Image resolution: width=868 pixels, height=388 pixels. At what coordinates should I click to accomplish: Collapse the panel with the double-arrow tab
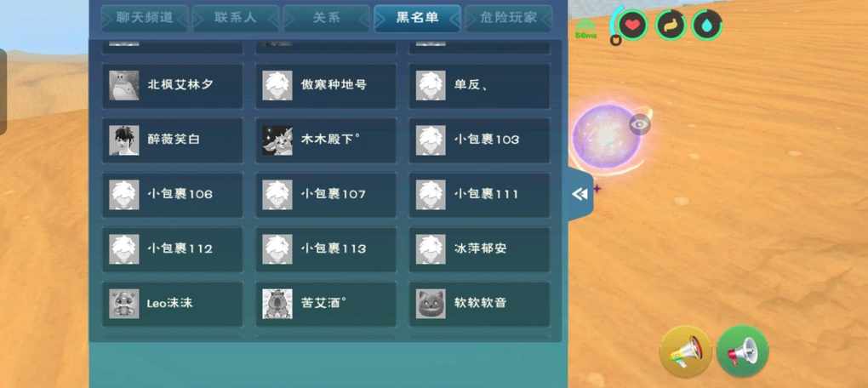tap(580, 194)
